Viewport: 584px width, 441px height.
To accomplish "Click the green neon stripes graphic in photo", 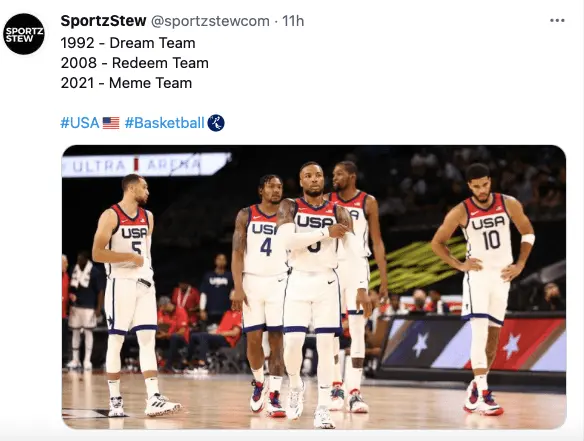I will [x=417, y=263].
